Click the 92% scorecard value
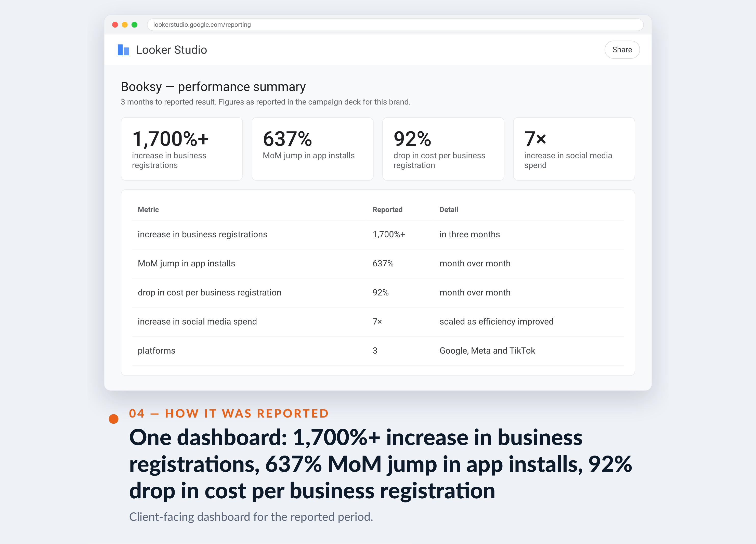 (412, 139)
